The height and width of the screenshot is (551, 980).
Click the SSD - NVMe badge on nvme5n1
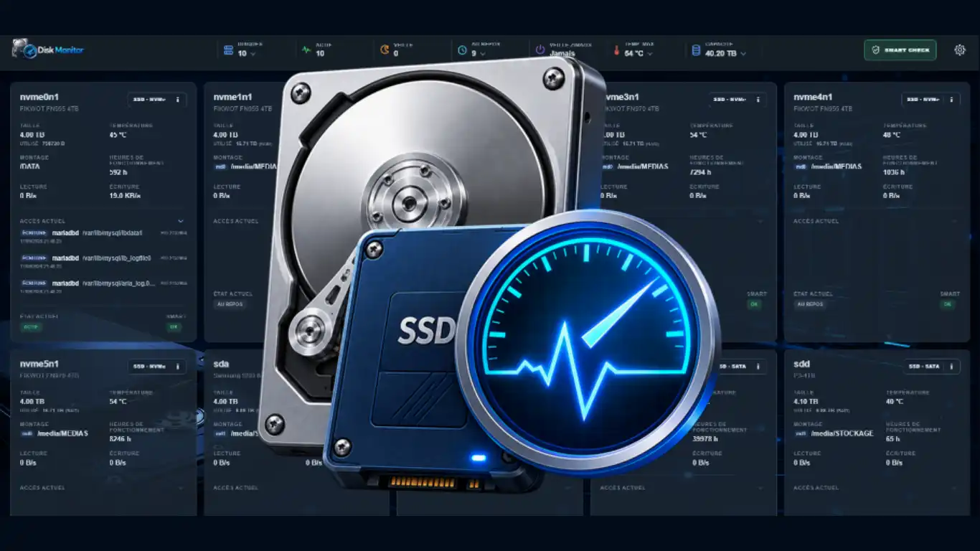[149, 367]
